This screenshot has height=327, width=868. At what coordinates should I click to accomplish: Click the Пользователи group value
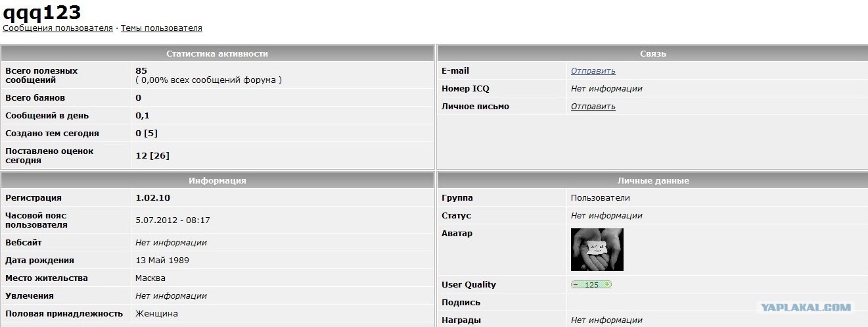[x=600, y=198]
